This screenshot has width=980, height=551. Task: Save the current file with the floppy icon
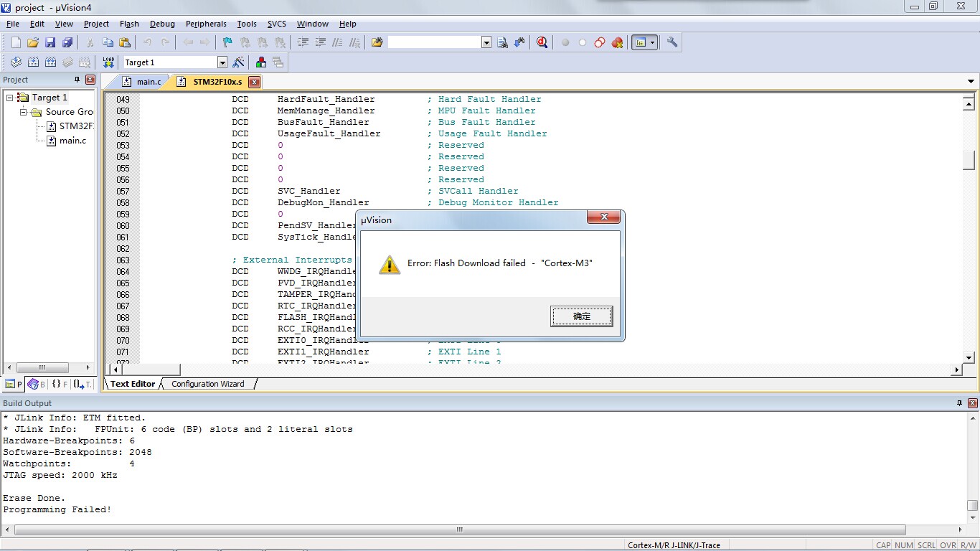(x=50, y=42)
